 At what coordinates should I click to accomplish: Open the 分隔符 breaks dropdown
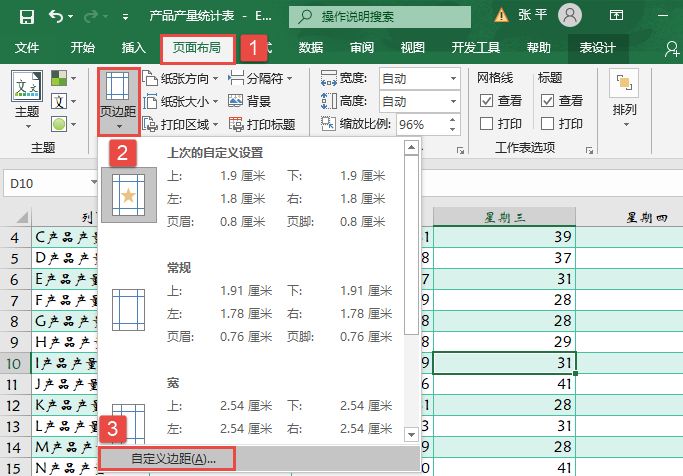click(x=260, y=79)
